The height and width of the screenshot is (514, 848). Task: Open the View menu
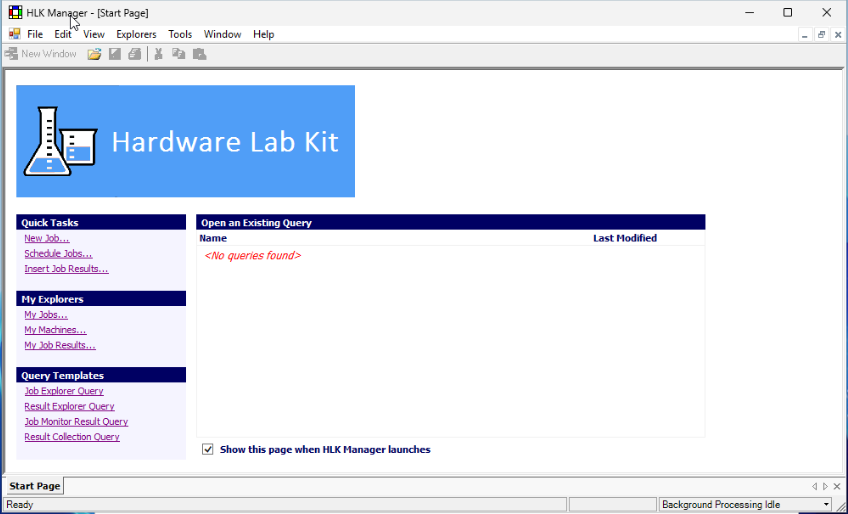pos(94,34)
